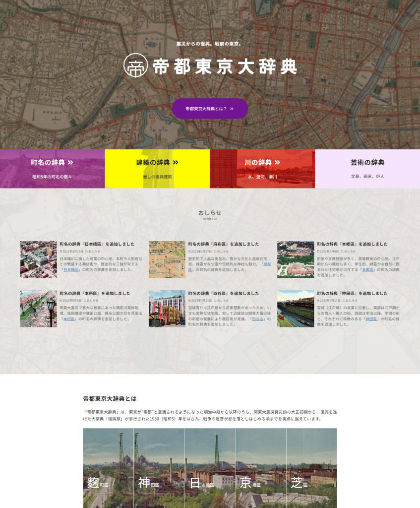Open the 神田區 river scene thumbnail
Image resolution: width=420 pixels, height=508 pixels.
tap(296, 309)
